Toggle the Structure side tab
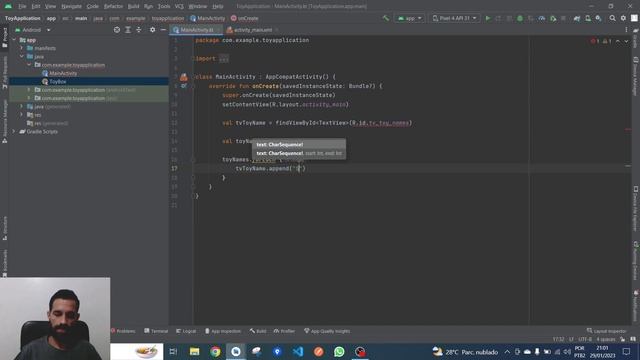 [4, 228]
